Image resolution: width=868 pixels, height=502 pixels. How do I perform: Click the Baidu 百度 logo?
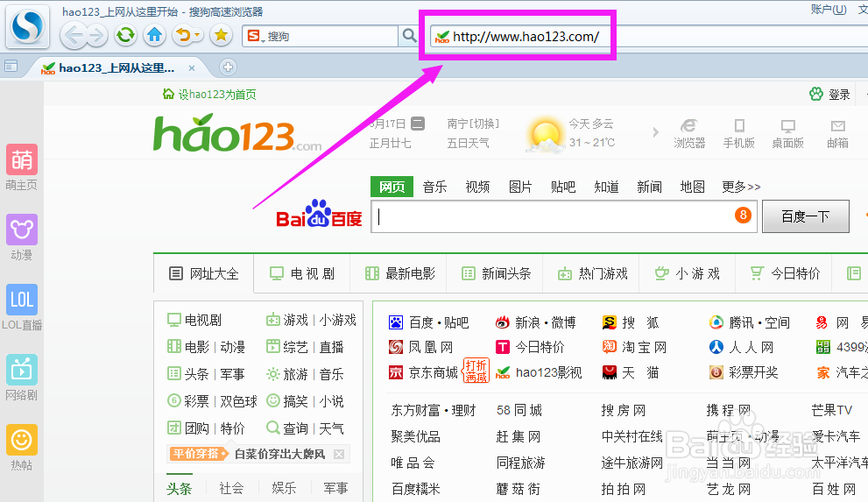(x=319, y=214)
